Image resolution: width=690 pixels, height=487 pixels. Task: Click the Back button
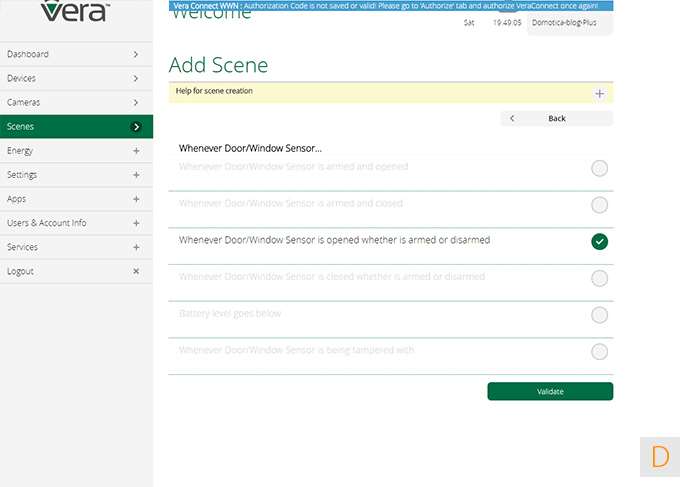coord(557,118)
